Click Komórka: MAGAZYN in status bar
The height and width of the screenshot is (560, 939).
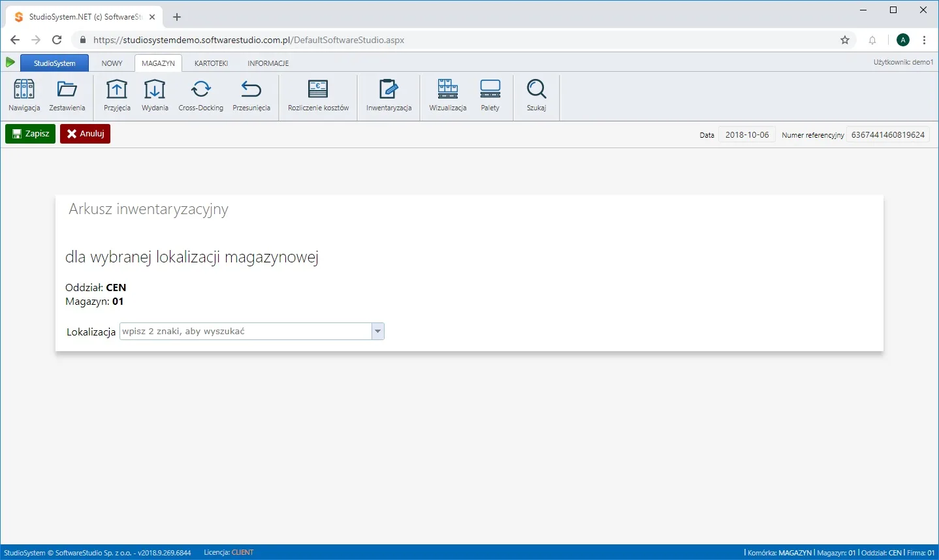click(780, 553)
